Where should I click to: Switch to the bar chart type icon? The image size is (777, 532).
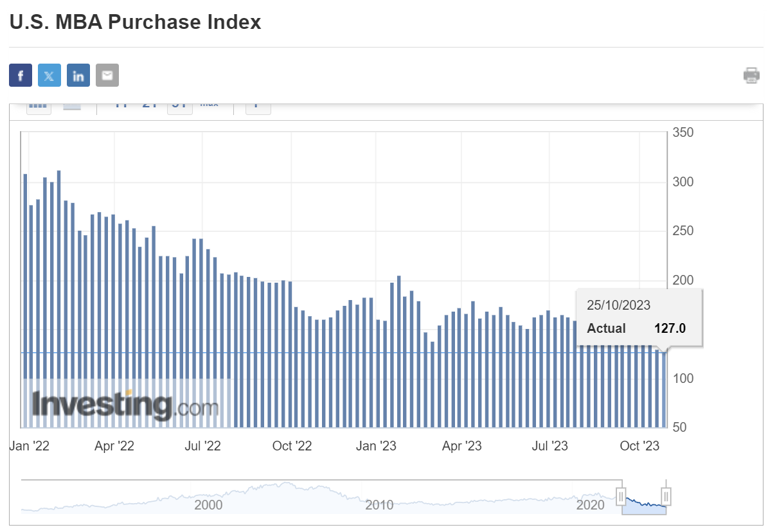[39, 107]
